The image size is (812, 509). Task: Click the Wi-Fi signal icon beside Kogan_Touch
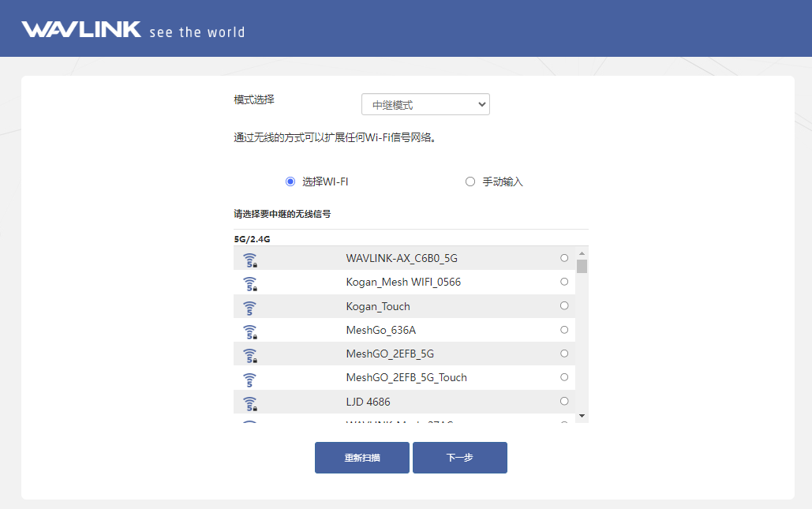[x=249, y=307]
